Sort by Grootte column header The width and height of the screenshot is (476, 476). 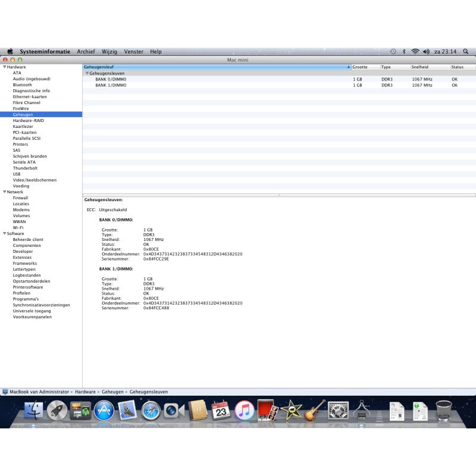[365, 67]
